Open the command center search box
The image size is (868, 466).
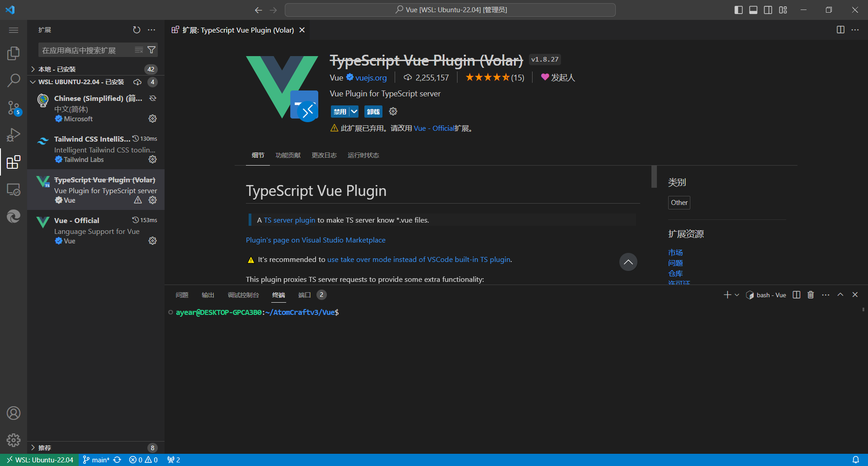tap(450, 10)
